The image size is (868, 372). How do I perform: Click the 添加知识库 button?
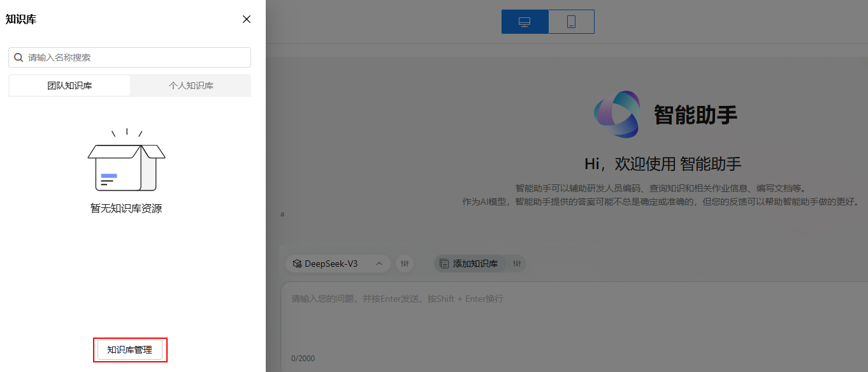click(x=470, y=264)
